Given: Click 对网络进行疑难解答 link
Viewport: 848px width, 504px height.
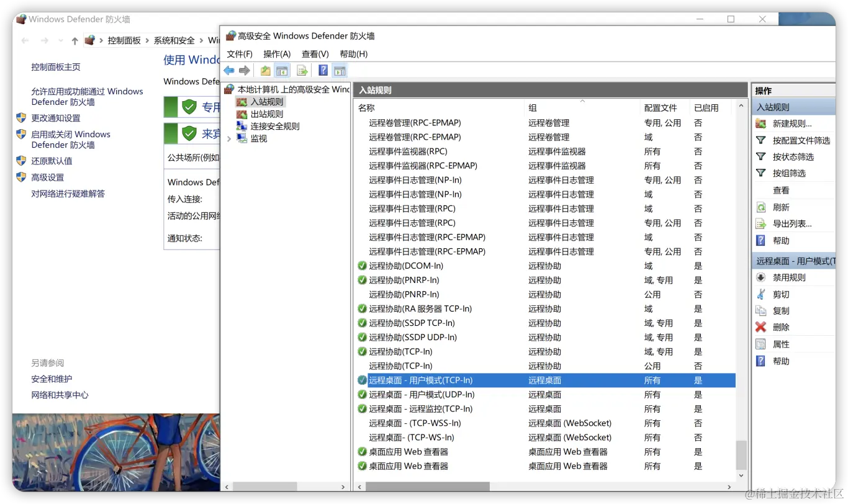Looking at the screenshot, I should click(x=68, y=194).
